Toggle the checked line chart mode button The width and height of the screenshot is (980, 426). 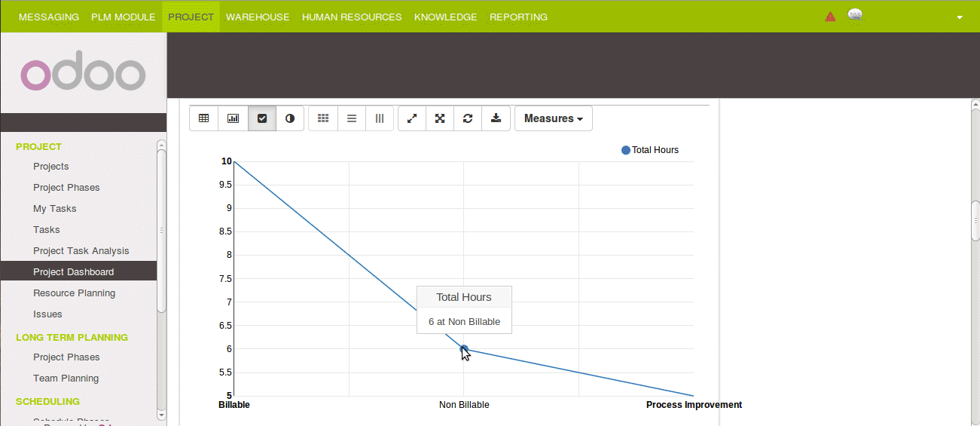pyautogui.click(x=262, y=118)
